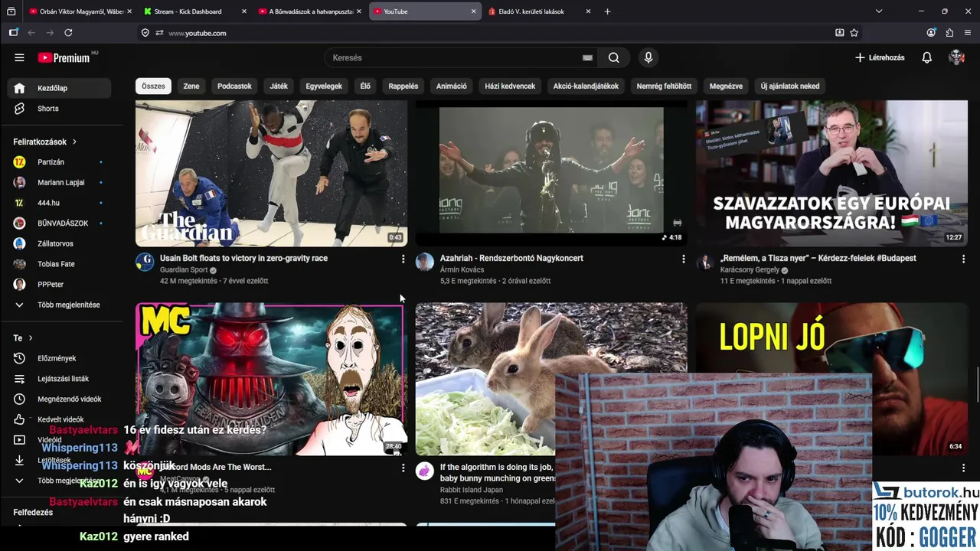This screenshot has height=551, width=980.
Task: Open more options for Usain Bolt video
Action: point(403,259)
